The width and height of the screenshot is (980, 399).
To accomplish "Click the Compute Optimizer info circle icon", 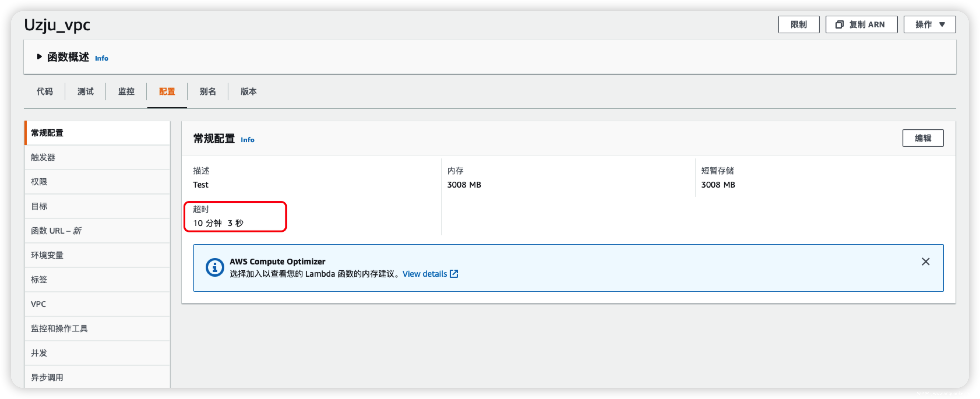I will (x=215, y=268).
